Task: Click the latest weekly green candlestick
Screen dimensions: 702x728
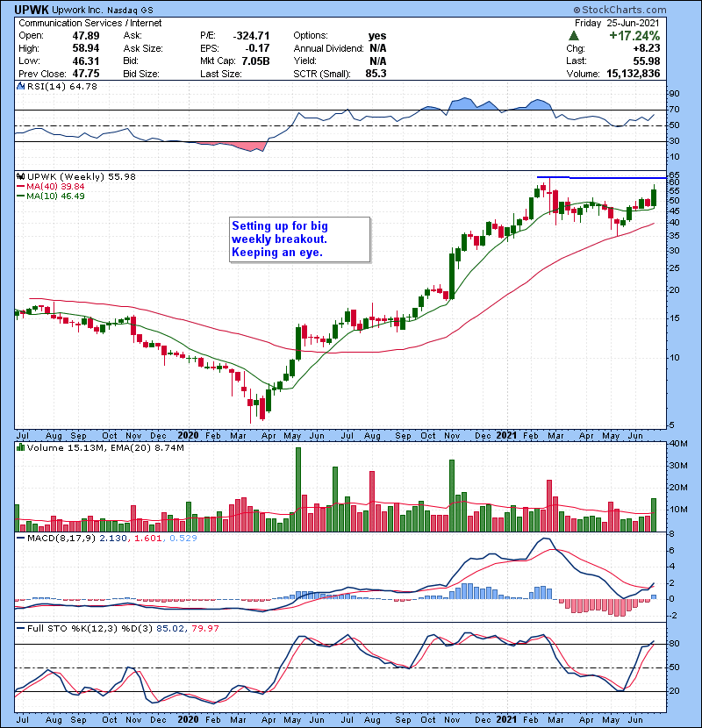Action: (x=654, y=198)
